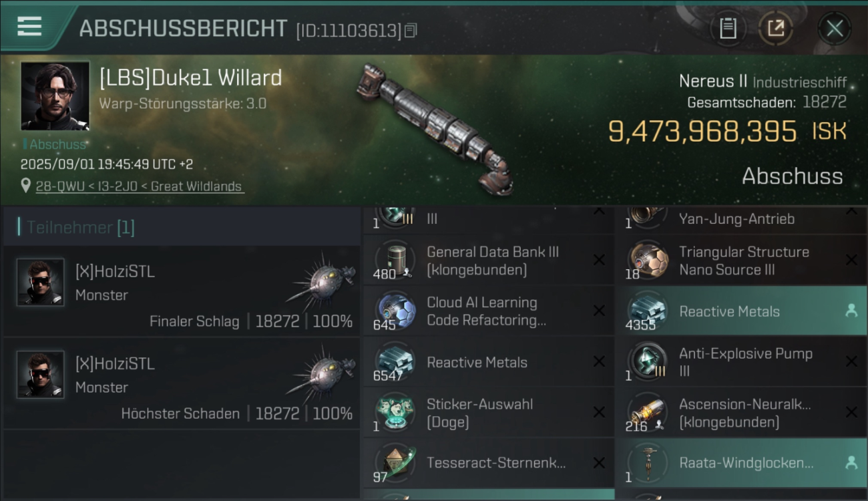Open the clipboard report icon

pyautogui.click(x=728, y=28)
